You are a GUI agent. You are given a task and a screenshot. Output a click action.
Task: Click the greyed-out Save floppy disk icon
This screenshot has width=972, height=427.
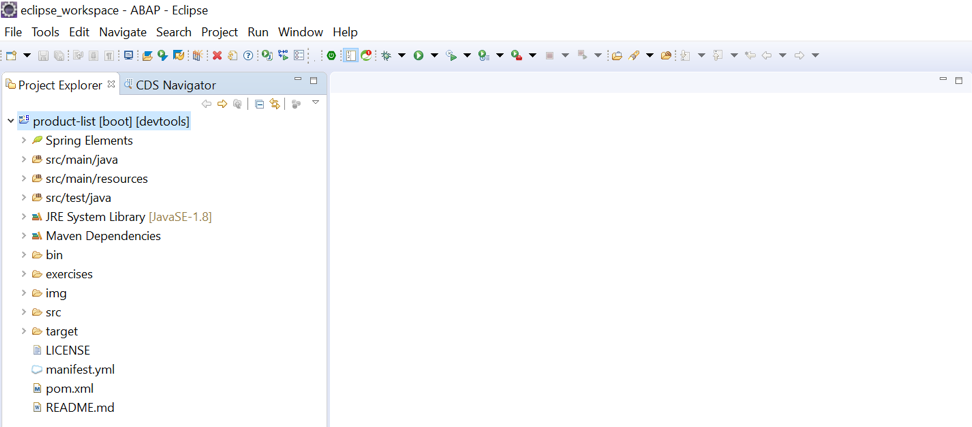coord(43,55)
